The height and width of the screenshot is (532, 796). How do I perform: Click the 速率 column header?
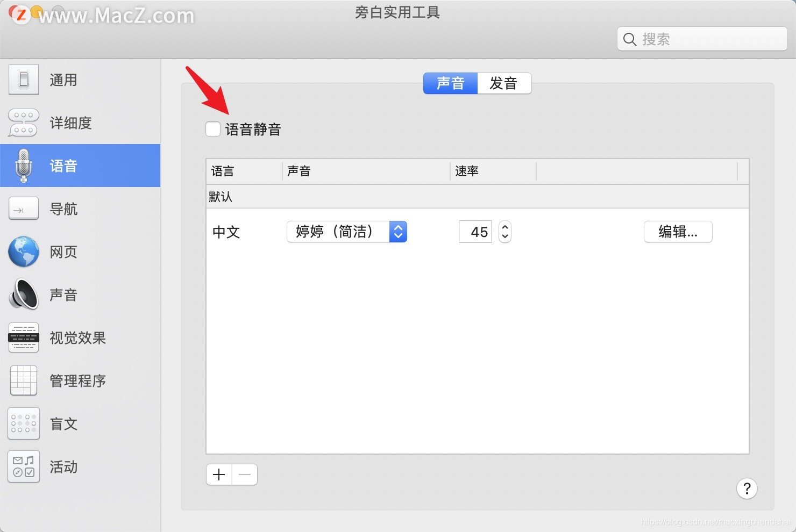point(493,171)
